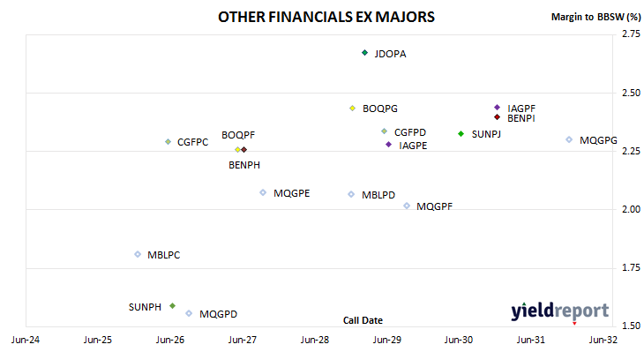Click the CGFPC data point marker
644x352 pixels.
168,142
